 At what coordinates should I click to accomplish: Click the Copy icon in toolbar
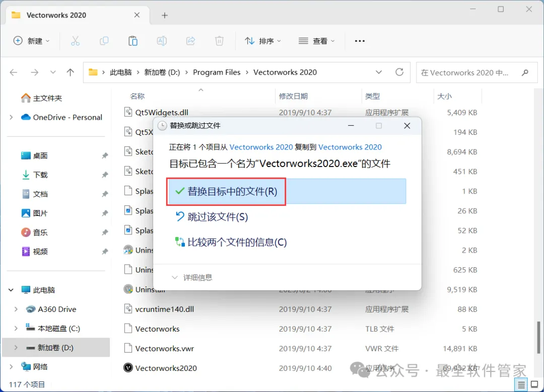pyautogui.click(x=104, y=41)
